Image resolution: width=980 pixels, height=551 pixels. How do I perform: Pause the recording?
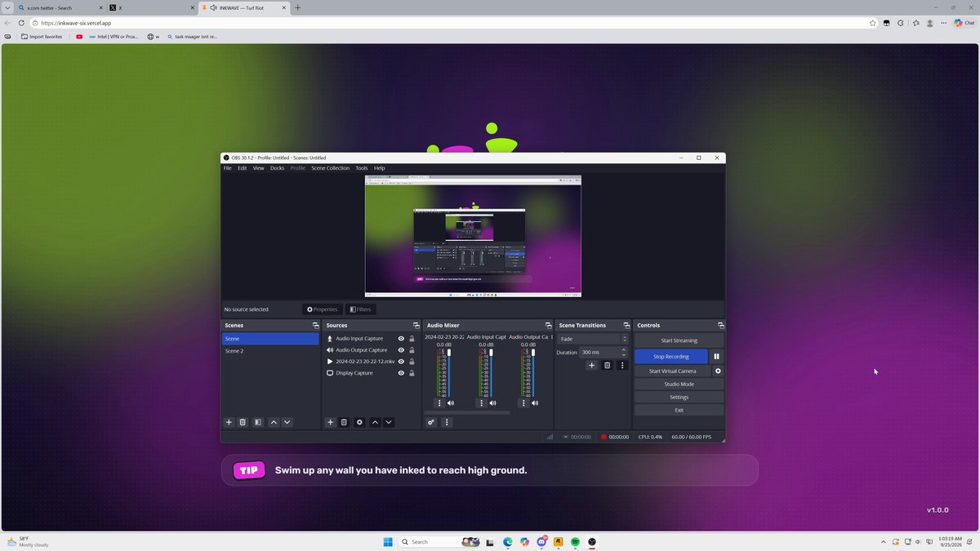coord(716,357)
